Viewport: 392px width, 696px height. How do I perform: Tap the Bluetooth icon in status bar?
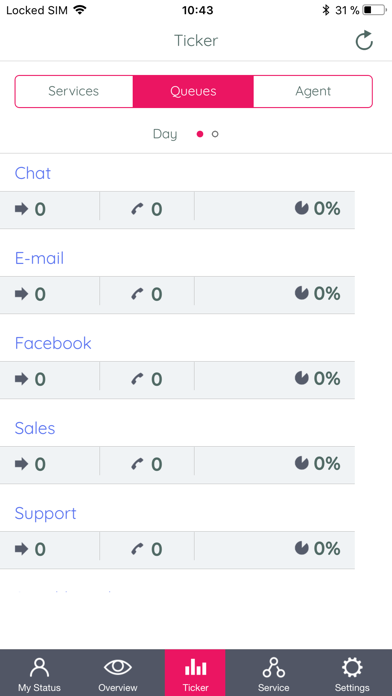[x=326, y=10]
